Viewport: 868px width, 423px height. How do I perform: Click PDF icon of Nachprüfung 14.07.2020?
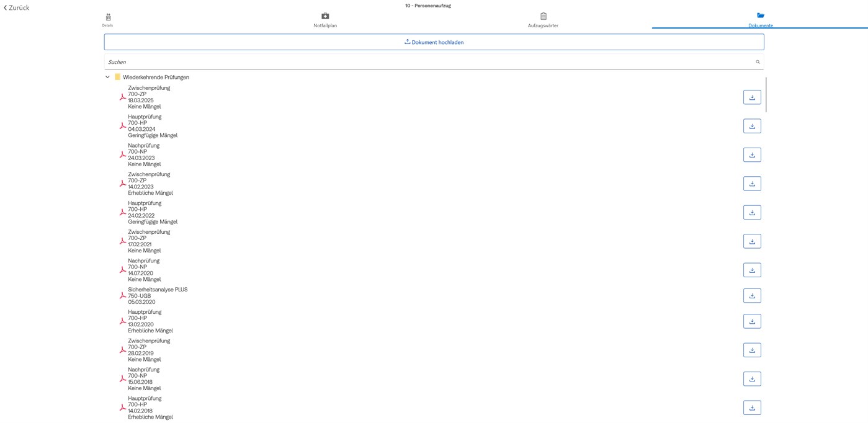click(122, 270)
